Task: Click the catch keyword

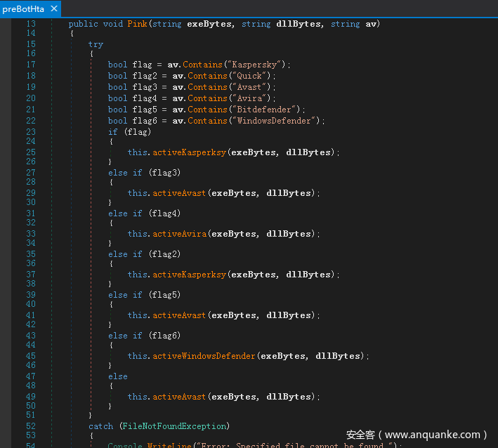Action: [100, 426]
